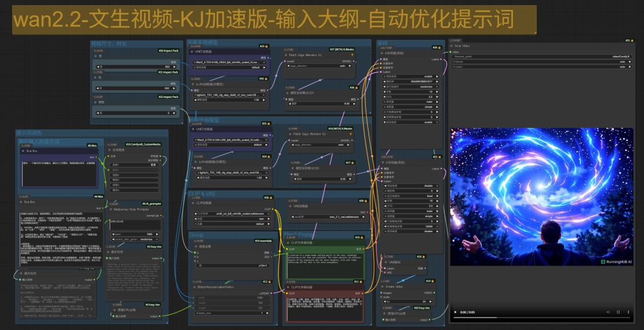Click the seed field in the first KSampler
This screenshot has height=330, width=644.
(x=411, y=81)
